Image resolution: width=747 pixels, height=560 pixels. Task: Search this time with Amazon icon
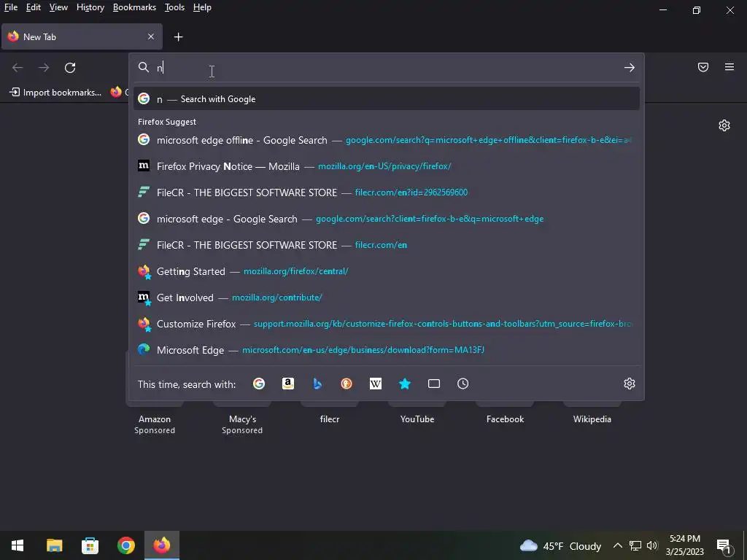pyautogui.click(x=287, y=384)
